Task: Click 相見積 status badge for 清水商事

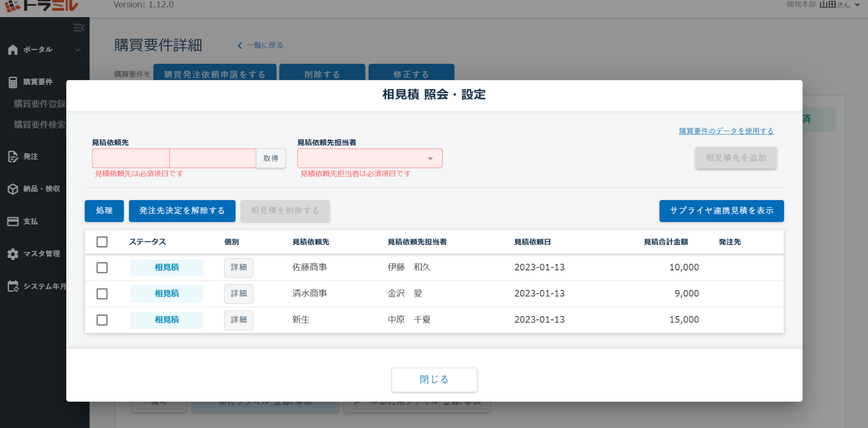Action: click(x=167, y=293)
